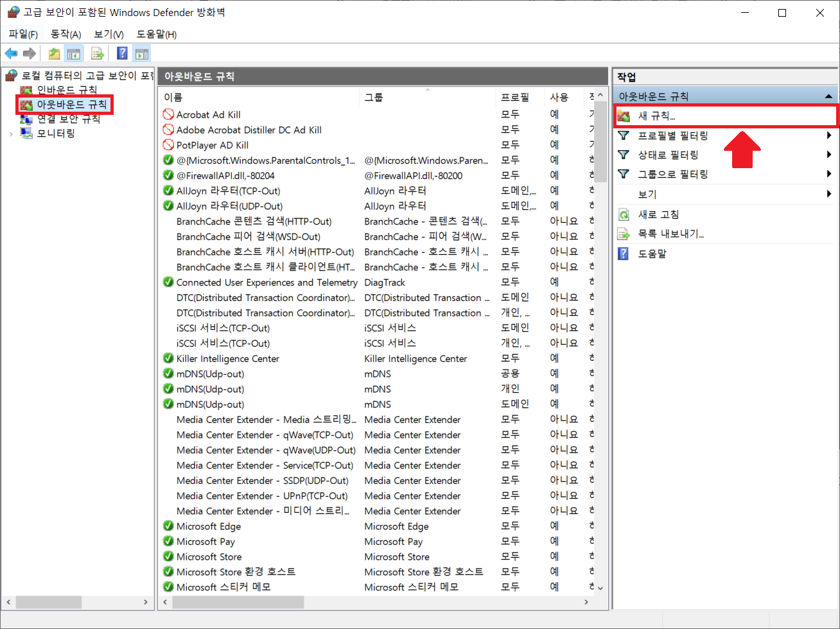Select mDNS(Udp-out) rule with 공용 profile

378,374
